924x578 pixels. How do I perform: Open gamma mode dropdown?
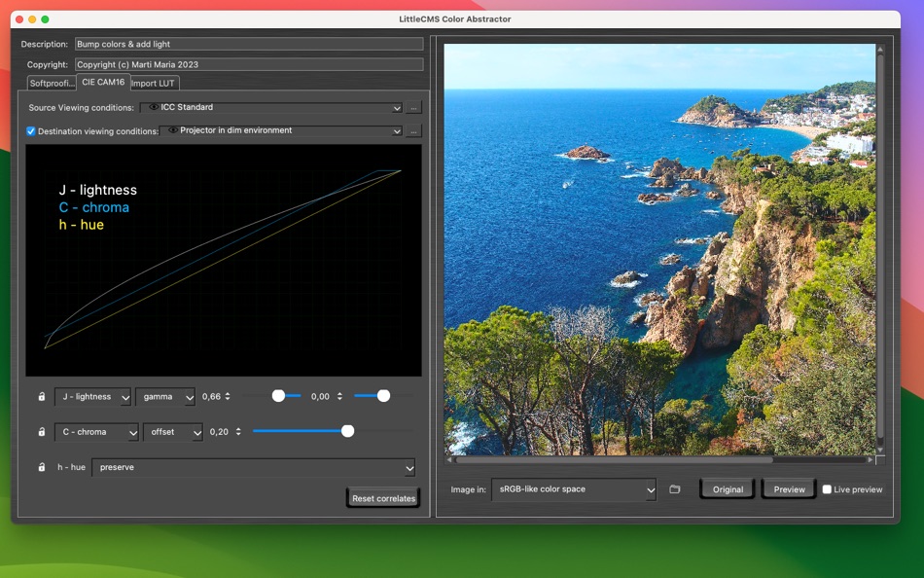pos(165,396)
